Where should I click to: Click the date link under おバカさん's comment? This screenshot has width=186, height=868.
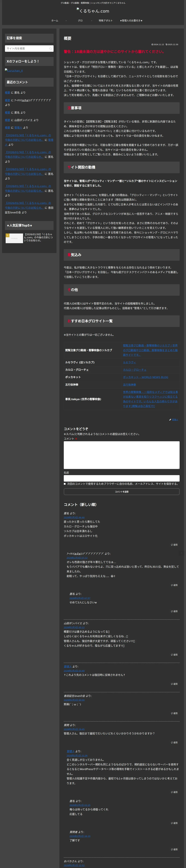pos(74,865)
